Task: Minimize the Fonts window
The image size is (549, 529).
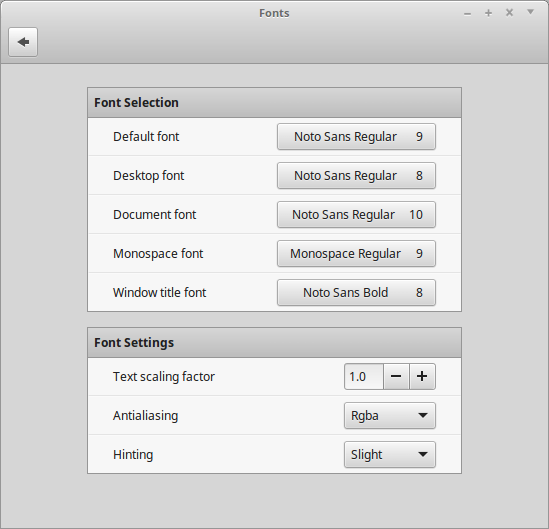Action: [467, 14]
